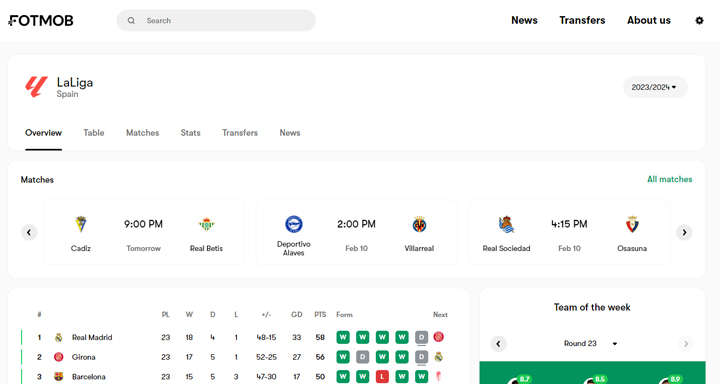The height and width of the screenshot is (384, 720).
Task: Click the Team of the week heading
Action: pyautogui.click(x=592, y=307)
